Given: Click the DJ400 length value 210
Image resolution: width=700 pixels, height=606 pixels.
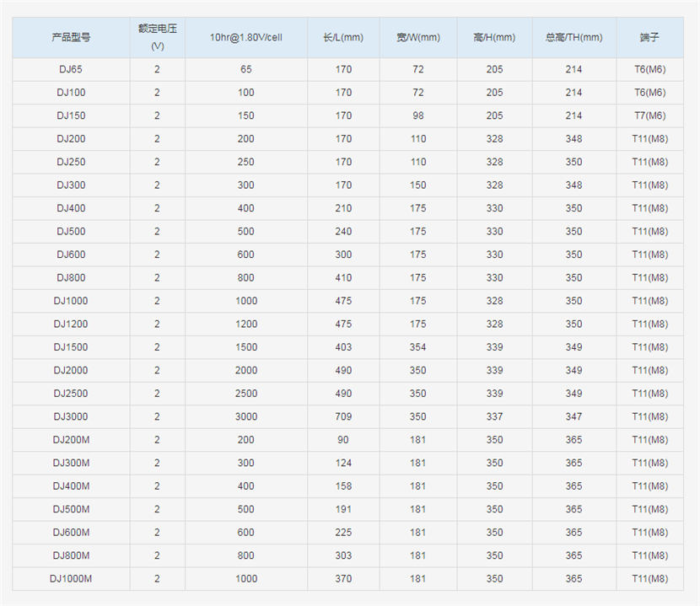Looking at the screenshot, I should point(343,208).
